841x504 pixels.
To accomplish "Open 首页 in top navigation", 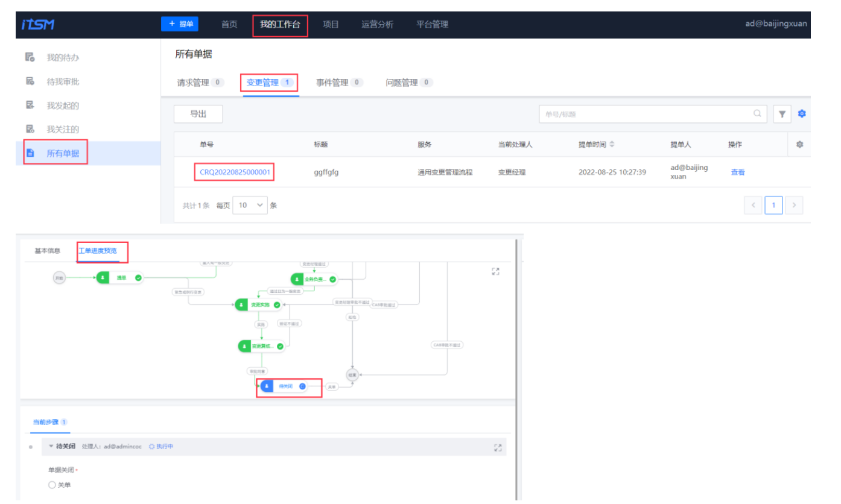I will [229, 24].
